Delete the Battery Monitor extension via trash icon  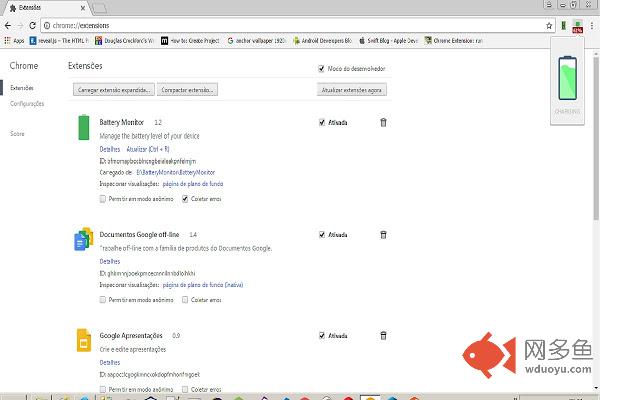(383, 123)
